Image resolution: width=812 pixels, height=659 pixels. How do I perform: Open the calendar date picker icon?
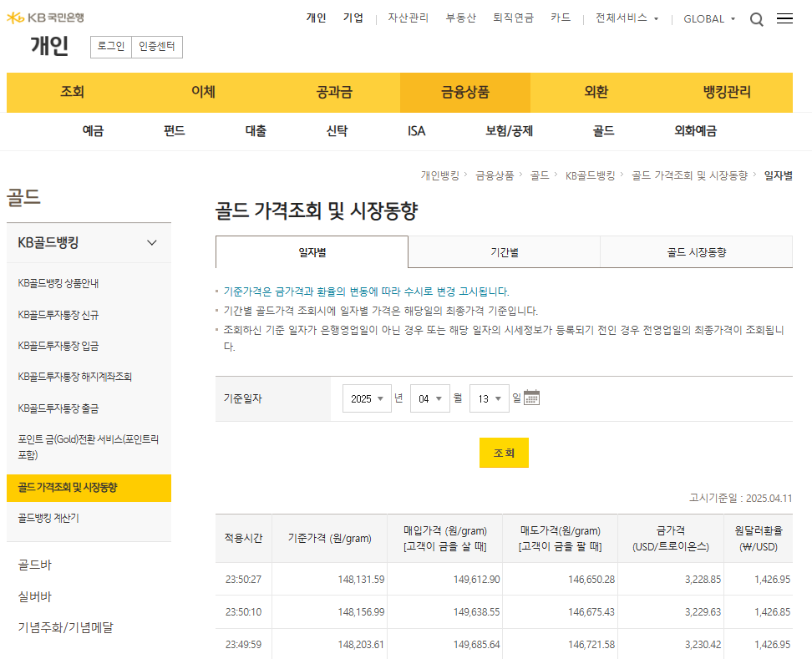pyautogui.click(x=531, y=398)
